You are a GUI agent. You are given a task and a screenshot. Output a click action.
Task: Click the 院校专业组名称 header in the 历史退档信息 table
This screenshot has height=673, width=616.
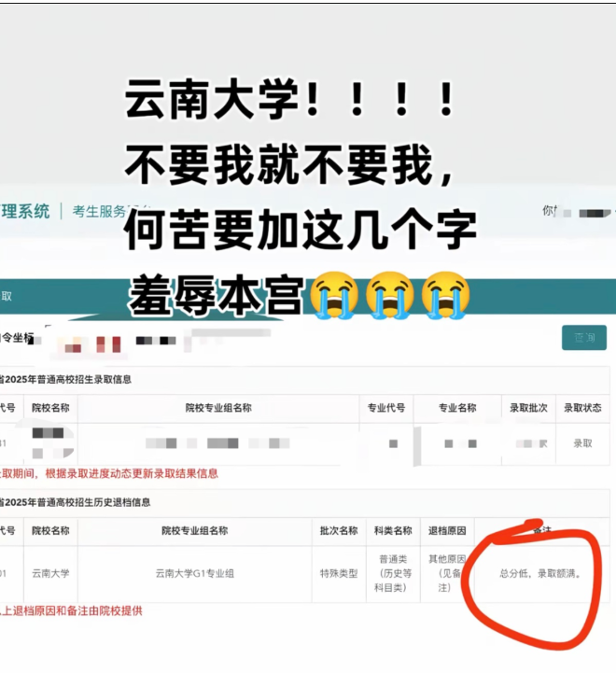pos(195,531)
